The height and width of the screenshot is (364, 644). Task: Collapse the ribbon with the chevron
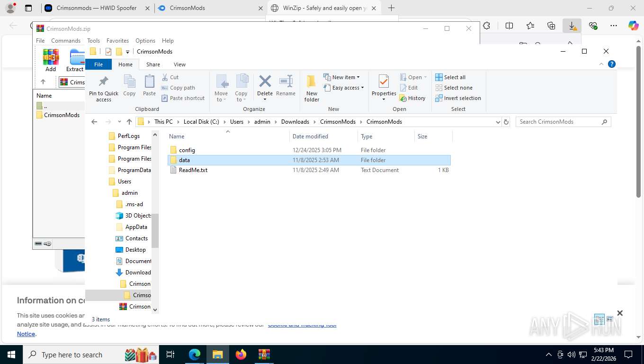coord(601,64)
